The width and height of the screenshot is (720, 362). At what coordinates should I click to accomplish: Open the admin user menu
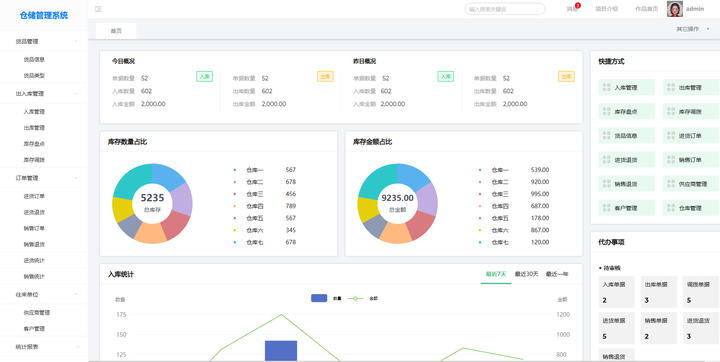point(695,9)
